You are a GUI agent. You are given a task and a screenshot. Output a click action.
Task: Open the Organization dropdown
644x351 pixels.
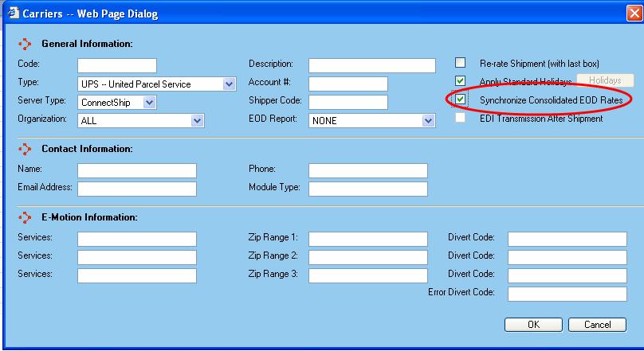(198, 121)
